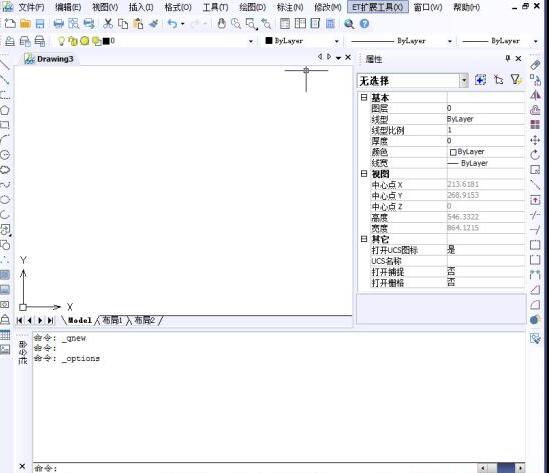Open the ByLayer color dropdown
549x473 pixels.
pos(336,41)
